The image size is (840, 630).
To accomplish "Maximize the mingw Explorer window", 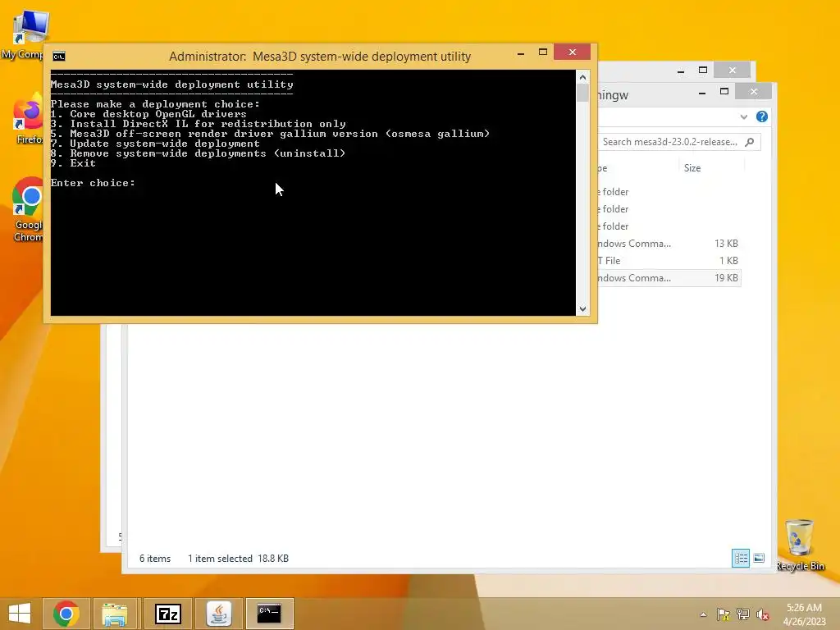I will [x=724, y=92].
